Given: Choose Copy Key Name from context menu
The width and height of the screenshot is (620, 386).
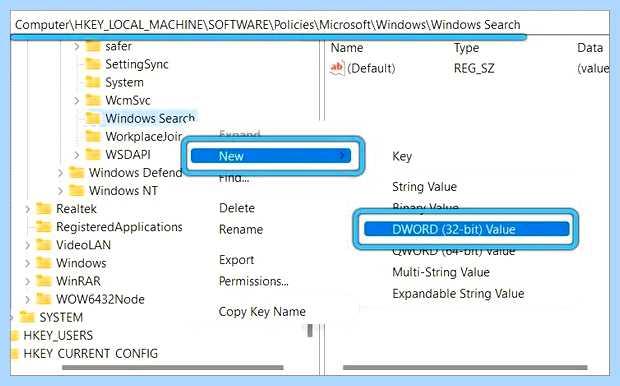Looking at the screenshot, I should [x=262, y=312].
